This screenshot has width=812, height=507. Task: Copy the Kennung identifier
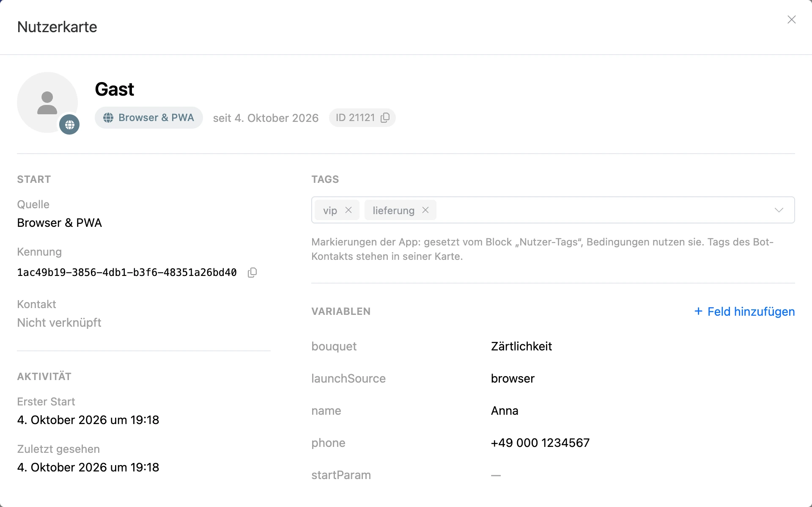tap(252, 273)
